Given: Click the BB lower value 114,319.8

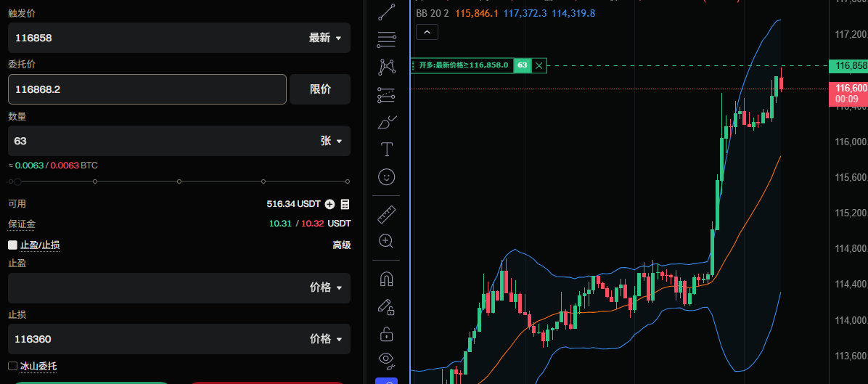Looking at the screenshot, I should pos(573,13).
